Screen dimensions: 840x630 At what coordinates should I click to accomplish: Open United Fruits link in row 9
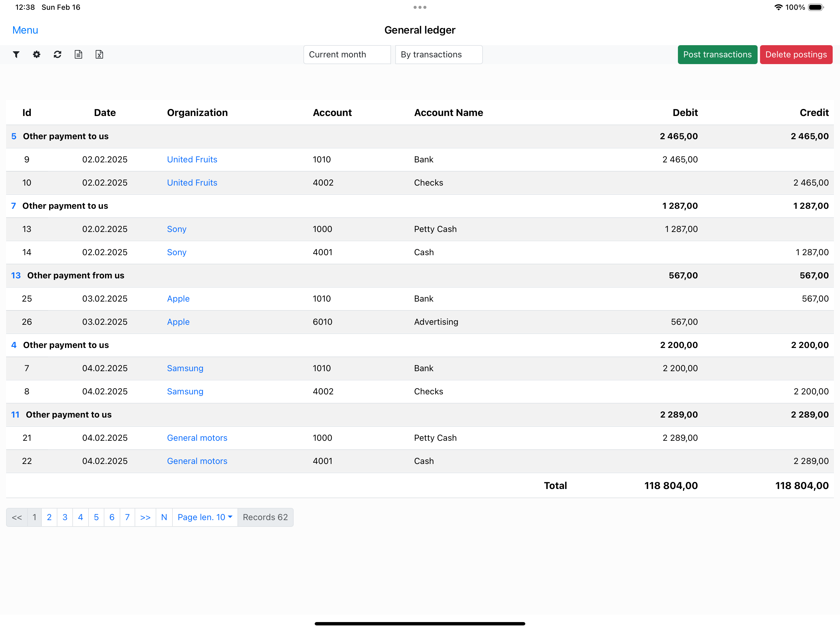[x=192, y=160]
